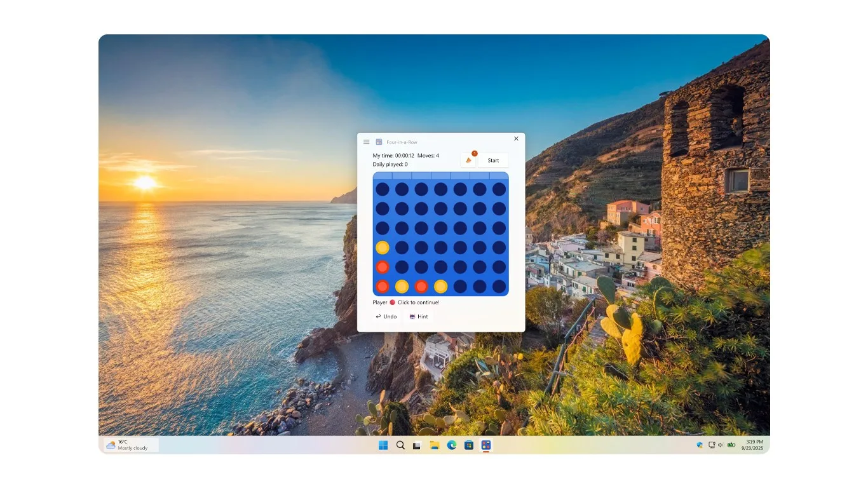Click the Four-in-a-Row app icon in title bar
This screenshot has width=868, height=488.
click(x=379, y=142)
